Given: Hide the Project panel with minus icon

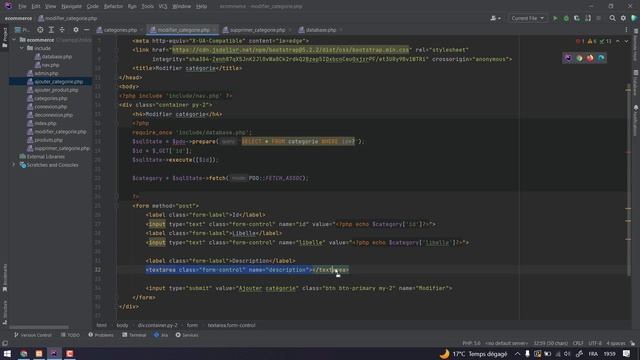Looking at the screenshot, I should coord(87,30).
